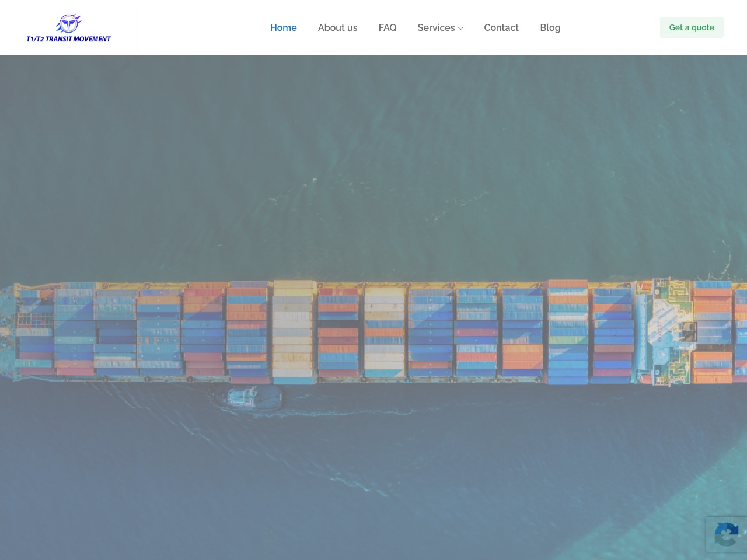Open the reCAPTCHA badge
747x560 pixels.
[727, 534]
